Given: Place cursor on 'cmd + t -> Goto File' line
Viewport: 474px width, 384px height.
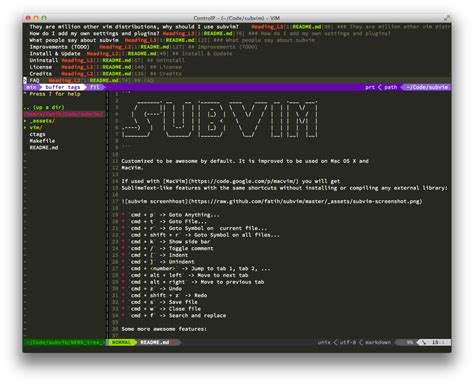Looking at the screenshot, I should pyautogui.click(x=164, y=221).
